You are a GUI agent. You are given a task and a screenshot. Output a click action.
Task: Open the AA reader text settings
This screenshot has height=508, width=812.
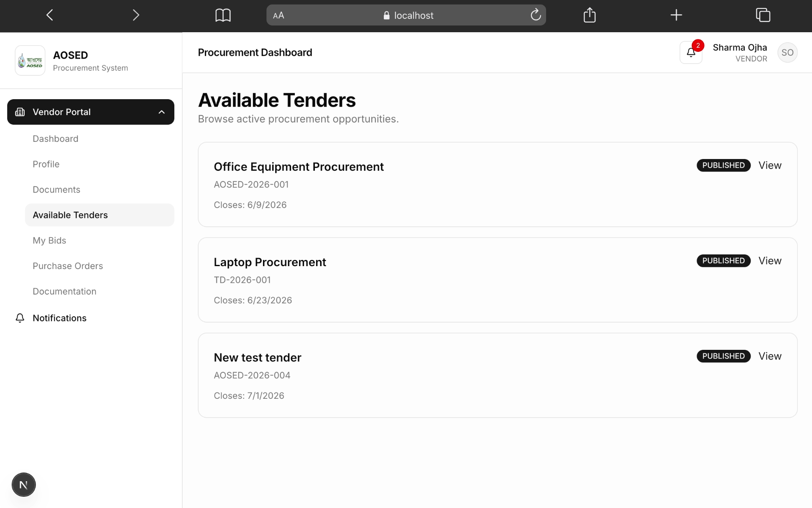(x=278, y=15)
